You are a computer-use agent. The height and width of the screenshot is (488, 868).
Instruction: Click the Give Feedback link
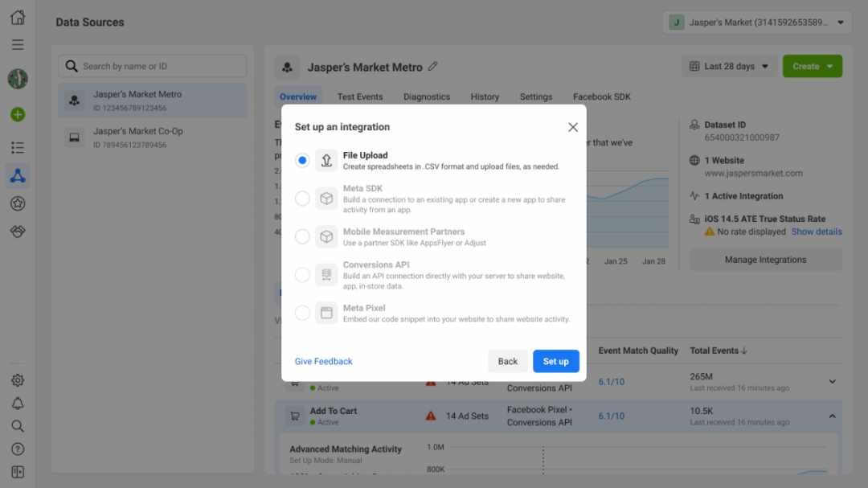tap(323, 361)
